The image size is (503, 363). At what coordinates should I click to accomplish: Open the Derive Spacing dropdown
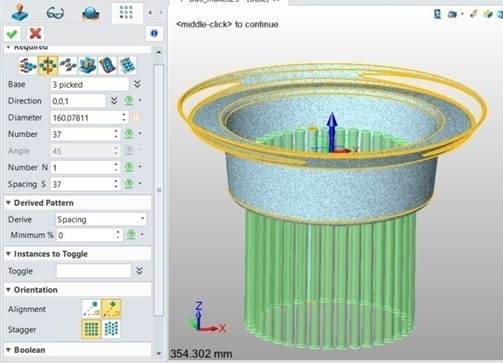(x=101, y=219)
